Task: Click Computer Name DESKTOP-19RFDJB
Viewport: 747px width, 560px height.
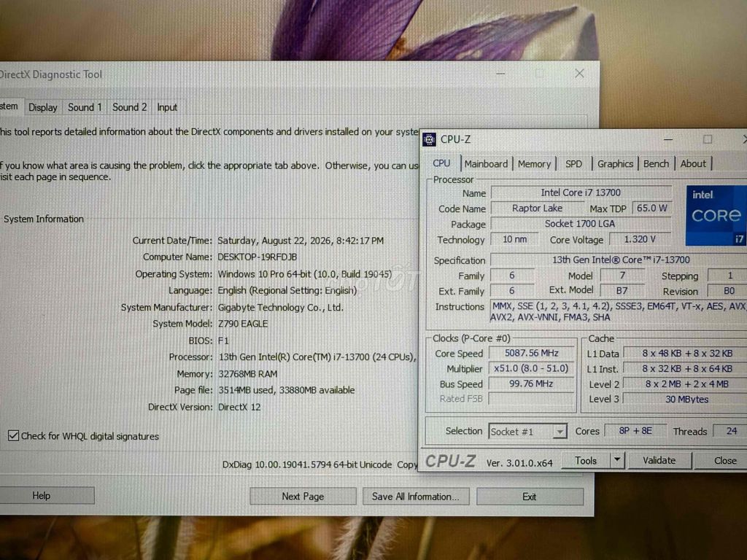Action: [258, 257]
